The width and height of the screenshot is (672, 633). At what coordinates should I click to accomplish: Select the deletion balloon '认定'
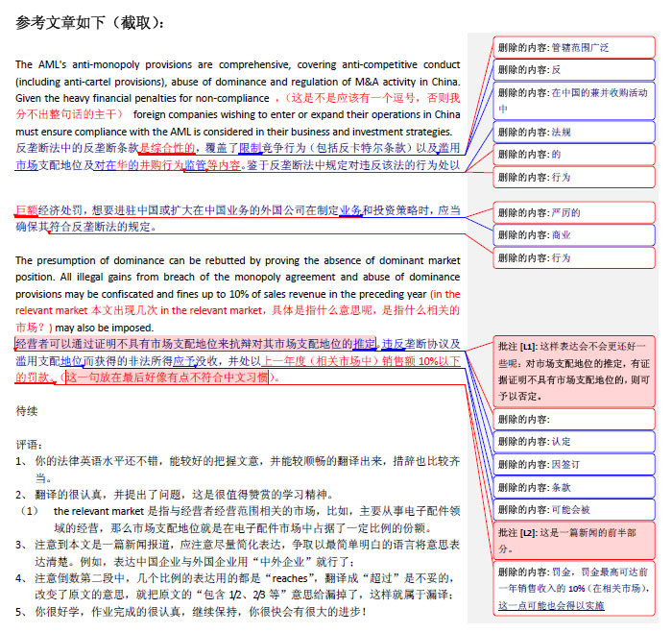click(574, 442)
